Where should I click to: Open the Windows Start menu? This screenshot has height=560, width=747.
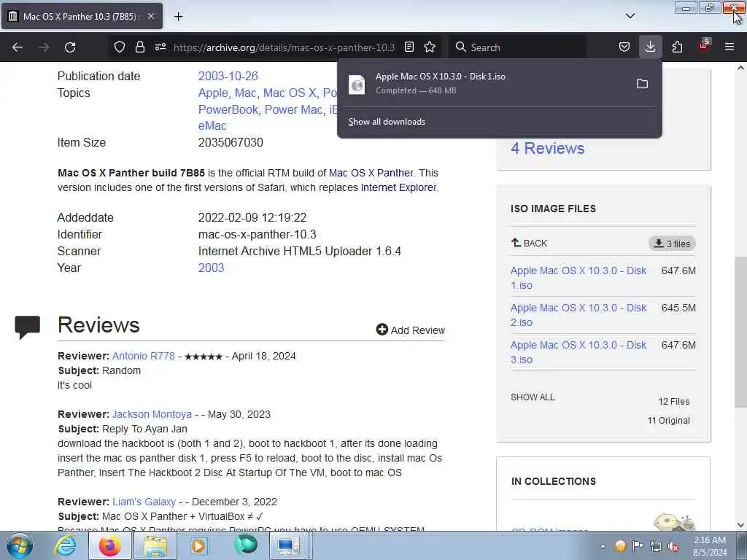(20, 545)
